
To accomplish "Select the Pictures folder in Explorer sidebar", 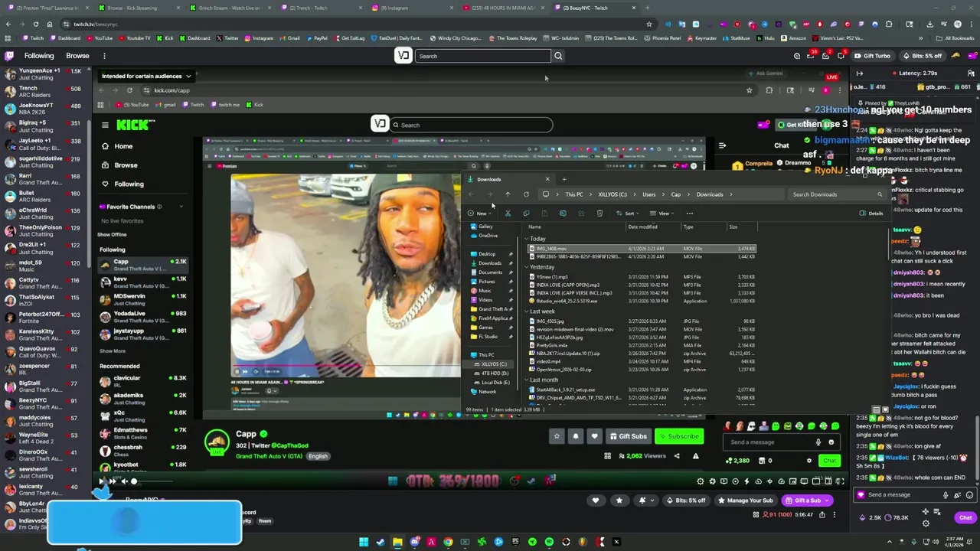I will [x=487, y=282].
